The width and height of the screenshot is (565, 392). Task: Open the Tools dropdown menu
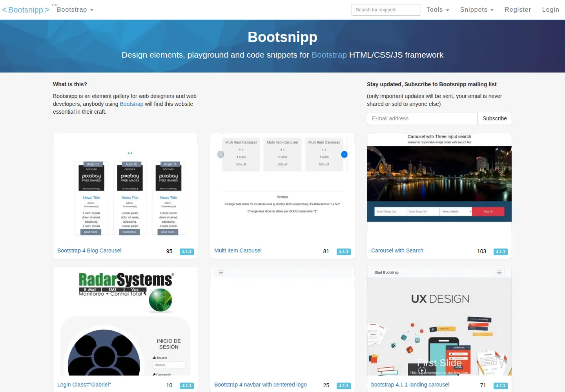point(437,10)
